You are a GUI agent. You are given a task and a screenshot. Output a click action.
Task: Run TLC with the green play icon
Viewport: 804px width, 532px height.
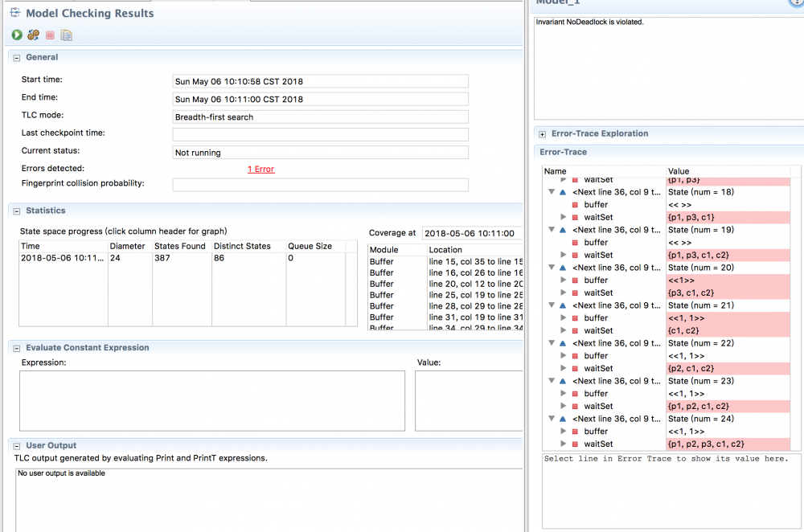point(17,35)
